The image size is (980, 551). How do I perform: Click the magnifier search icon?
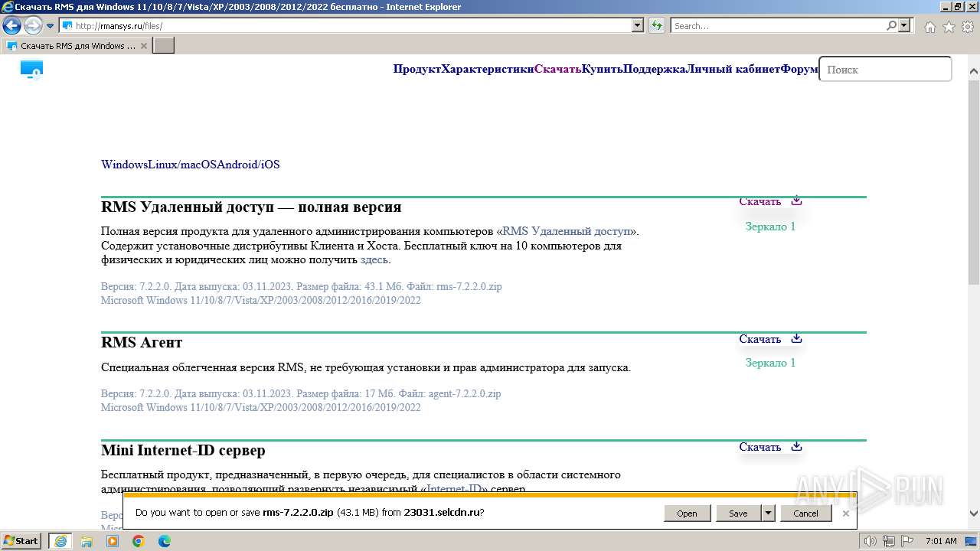[x=891, y=25]
